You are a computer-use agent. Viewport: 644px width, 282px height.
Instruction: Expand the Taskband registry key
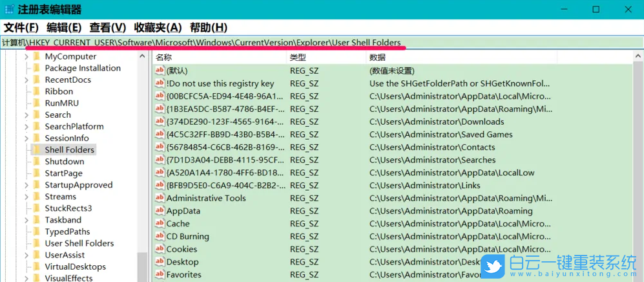(26, 220)
